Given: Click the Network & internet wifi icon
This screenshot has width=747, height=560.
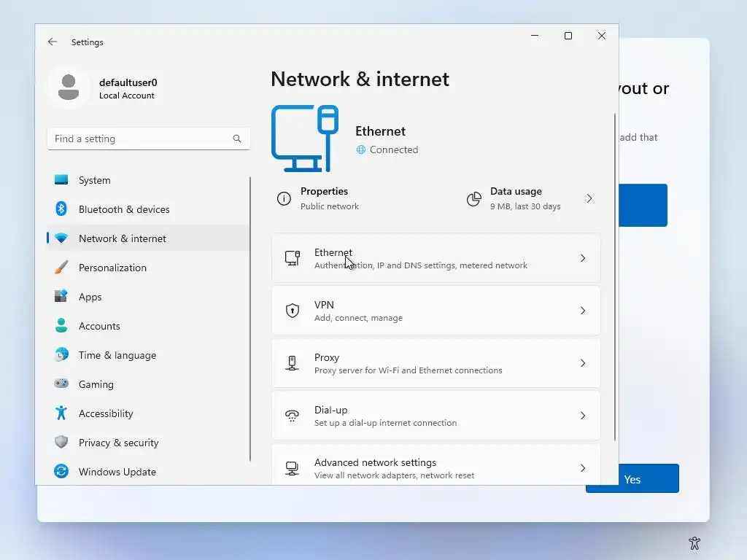Looking at the screenshot, I should tap(61, 238).
